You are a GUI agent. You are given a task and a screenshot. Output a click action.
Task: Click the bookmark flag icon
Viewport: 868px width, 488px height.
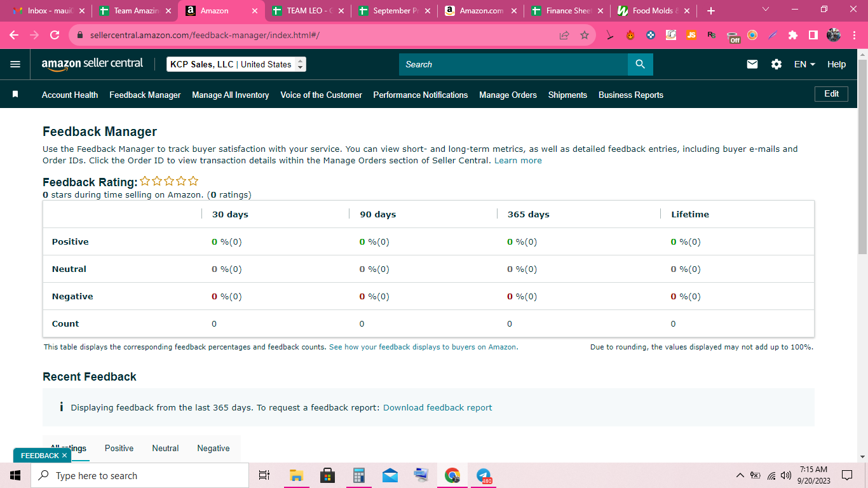(15, 95)
